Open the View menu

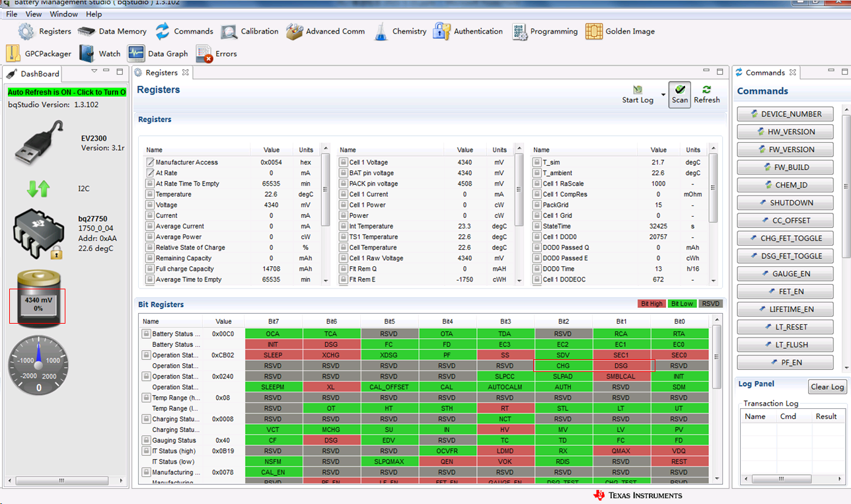click(x=34, y=14)
